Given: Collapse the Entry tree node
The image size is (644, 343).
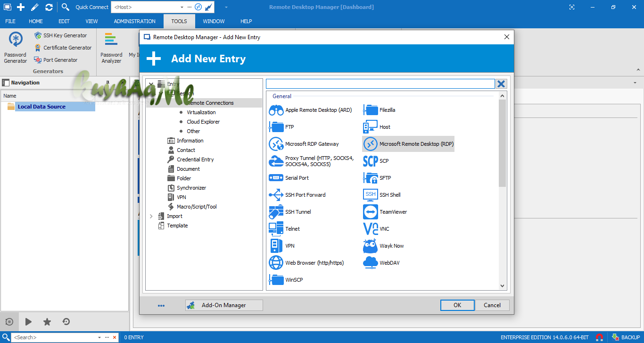Looking at the screenshot, I should (151, 84).
